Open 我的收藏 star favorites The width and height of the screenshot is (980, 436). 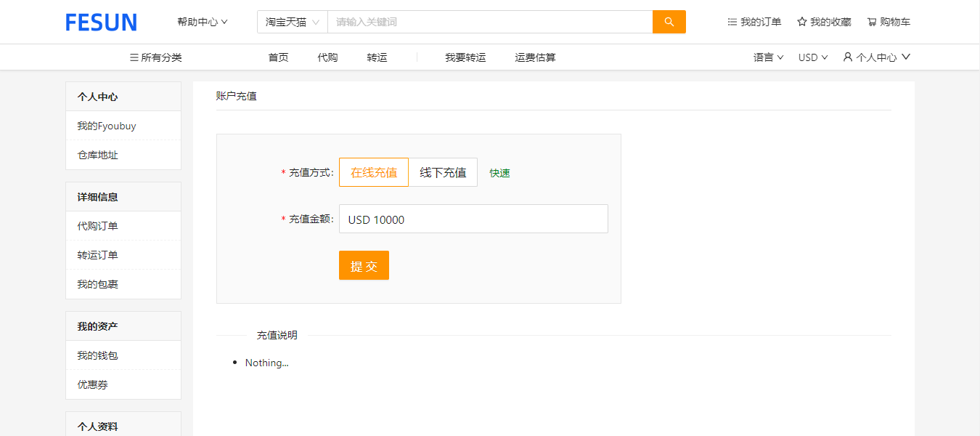pyautogui.click(x=824, y=22)
